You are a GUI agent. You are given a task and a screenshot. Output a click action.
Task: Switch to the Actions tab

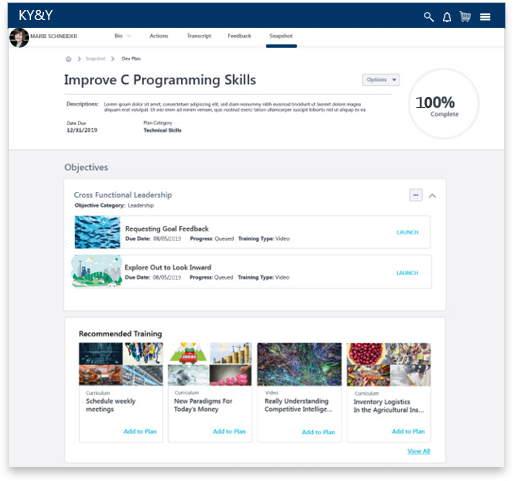coord(159,36)
